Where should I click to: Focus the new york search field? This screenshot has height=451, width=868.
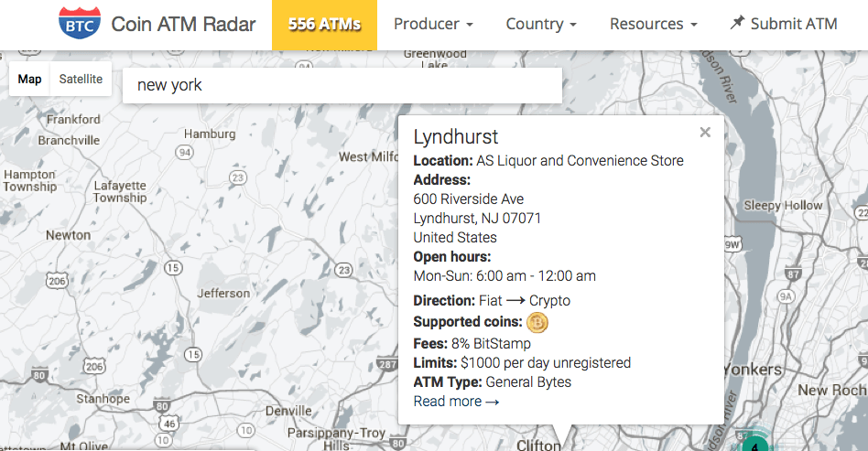coord(342,85)
